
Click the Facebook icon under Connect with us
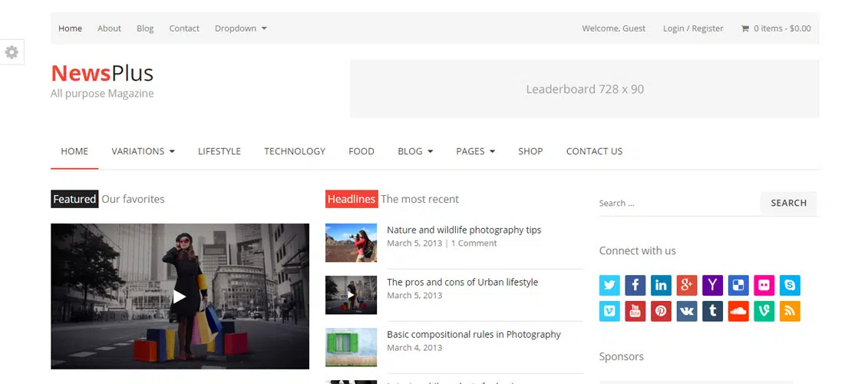click(x=635, y=286)
